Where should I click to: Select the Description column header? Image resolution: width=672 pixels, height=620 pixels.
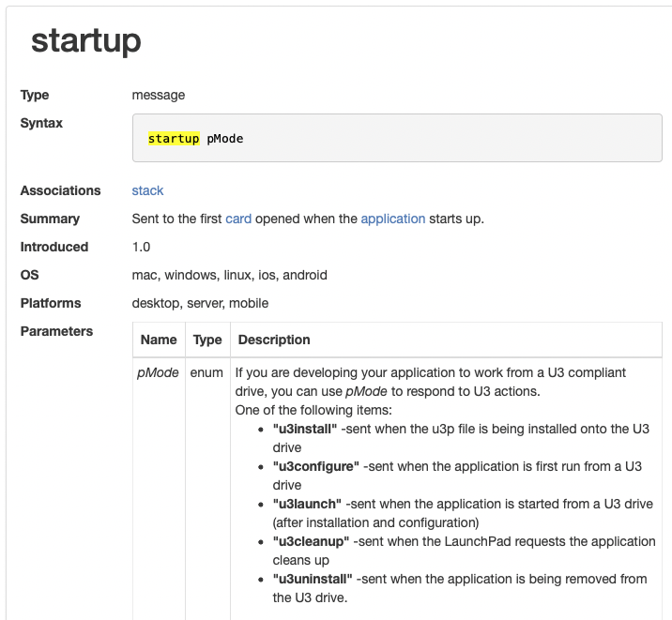274,340
